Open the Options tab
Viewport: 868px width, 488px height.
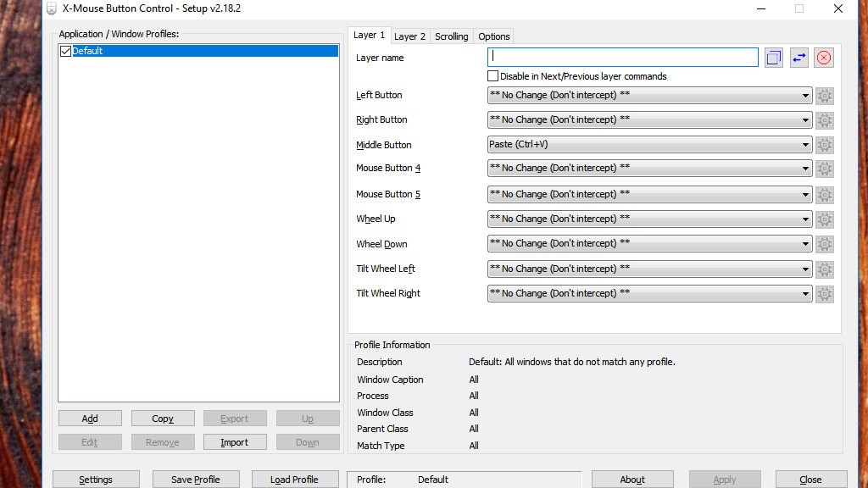tap(494, 36)
